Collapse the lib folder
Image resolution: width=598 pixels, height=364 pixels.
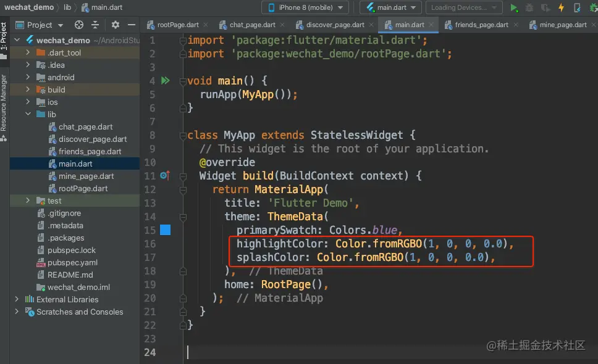tap(28, 114)
